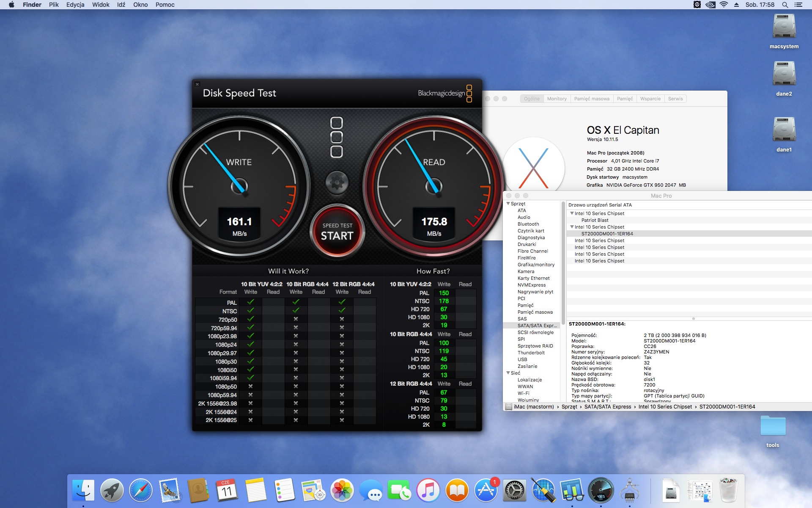Screen dimensions: 812x508
Task: Launch App Store from the dock
Action: pos(486,491)
